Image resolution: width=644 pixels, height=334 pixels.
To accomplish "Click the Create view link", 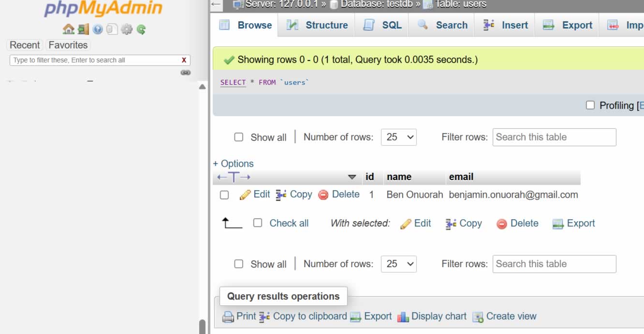I will pyautogui.click(x=505, y=317).
